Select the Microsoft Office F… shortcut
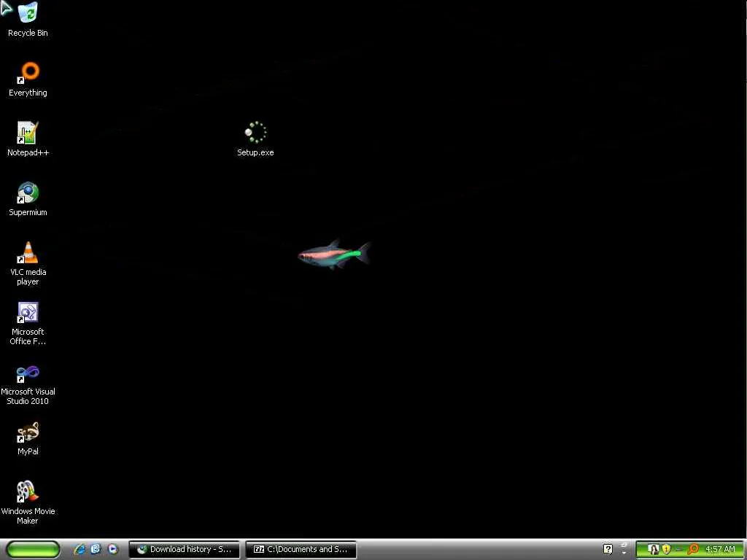The image size is (747, 560). [x=28, y=323]
